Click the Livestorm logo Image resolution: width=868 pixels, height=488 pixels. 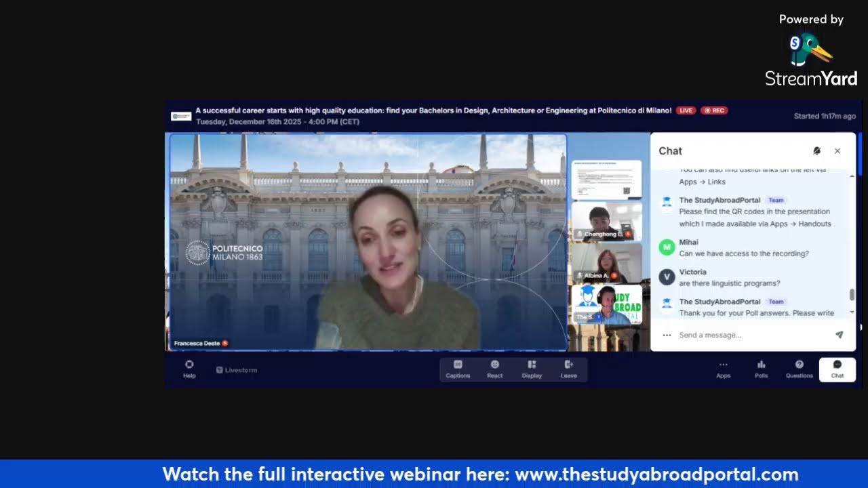coord(237,370)
